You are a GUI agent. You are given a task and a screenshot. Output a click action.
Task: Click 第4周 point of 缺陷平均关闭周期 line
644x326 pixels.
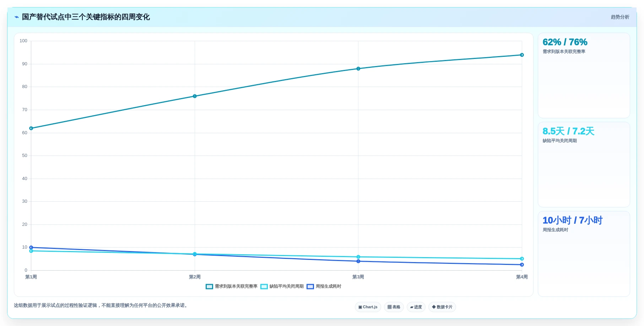click(522, 259)
